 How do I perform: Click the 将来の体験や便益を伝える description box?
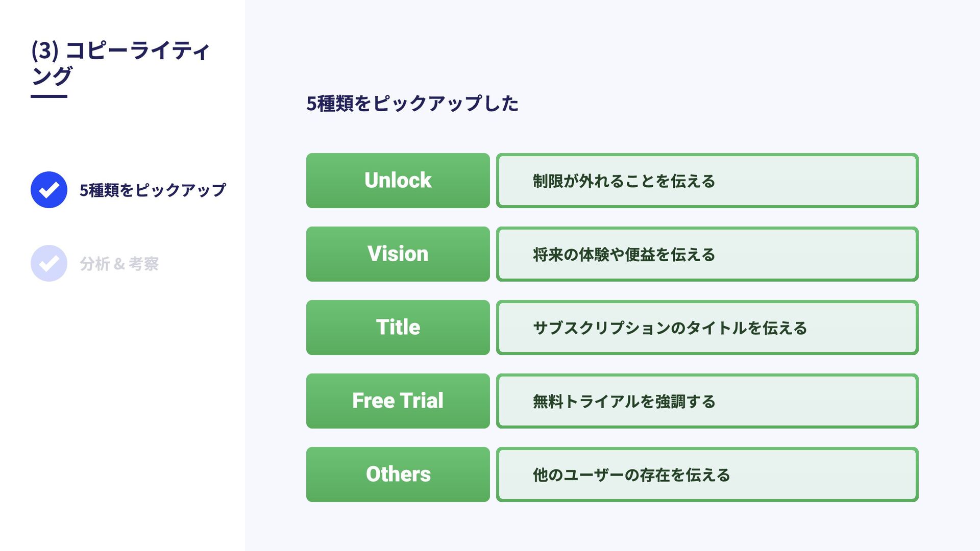707,254
